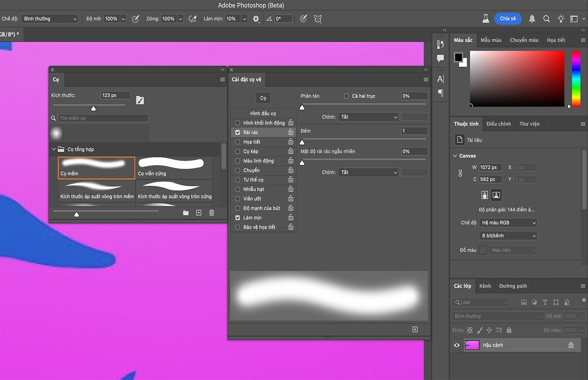The image size is (588, 380).
Task: Switch to the Kênh tab
Action: tap(485, 286)
